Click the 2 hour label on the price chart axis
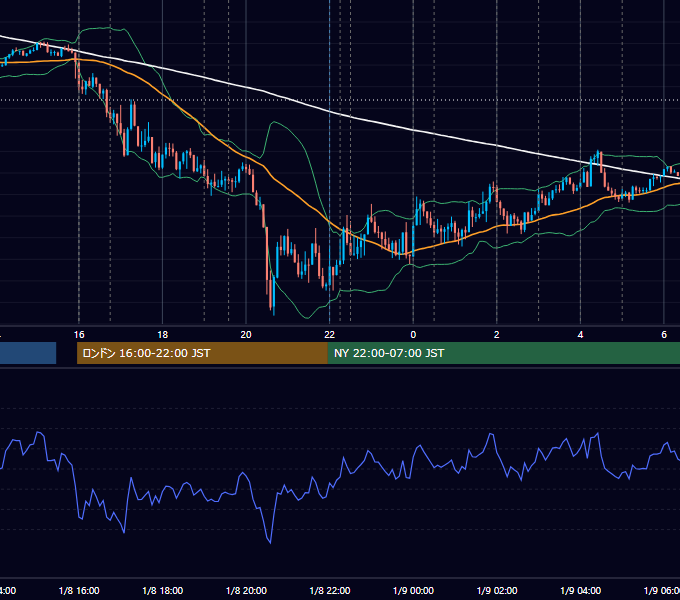The image size is (680, 600). pyautogui.click(x=497, y=335)
